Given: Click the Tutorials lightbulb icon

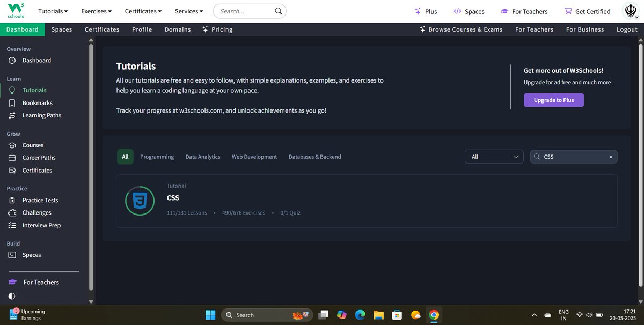Looking at the screenshot, I should pos(12,90).
